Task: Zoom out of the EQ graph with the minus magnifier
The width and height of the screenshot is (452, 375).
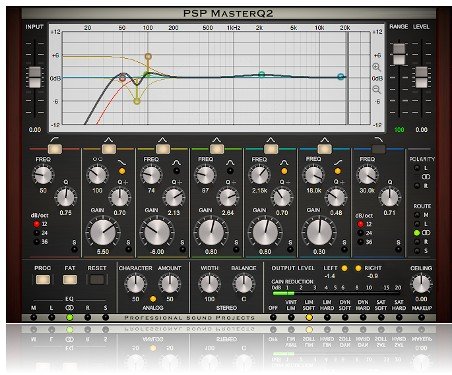Action: coord(376,89)
